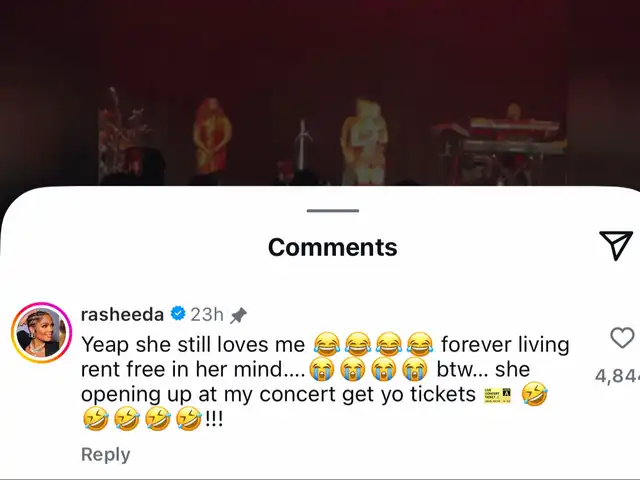The image size is (640, 480).
Task: Click the yellow concert ticket emoji
Action: (497, 395)
